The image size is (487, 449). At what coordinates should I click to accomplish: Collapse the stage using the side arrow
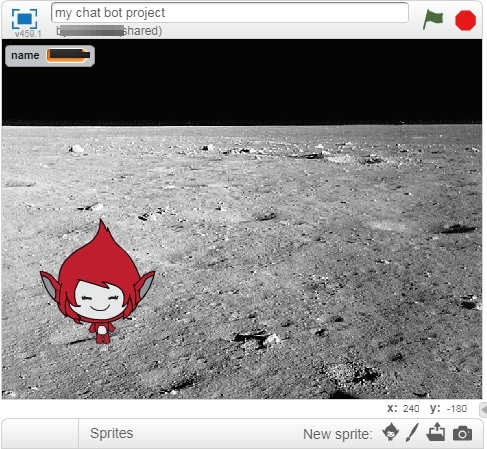tap(483, 410)
